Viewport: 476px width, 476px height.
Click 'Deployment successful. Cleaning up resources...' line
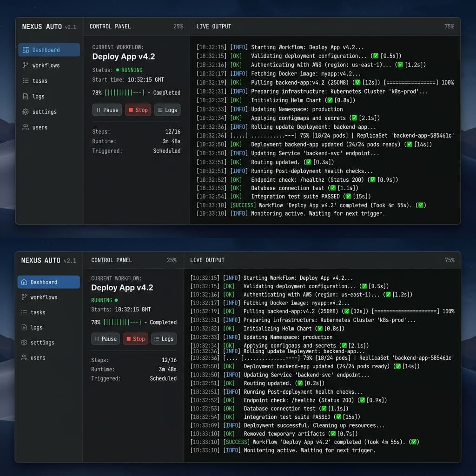click(x=287, y=426)
